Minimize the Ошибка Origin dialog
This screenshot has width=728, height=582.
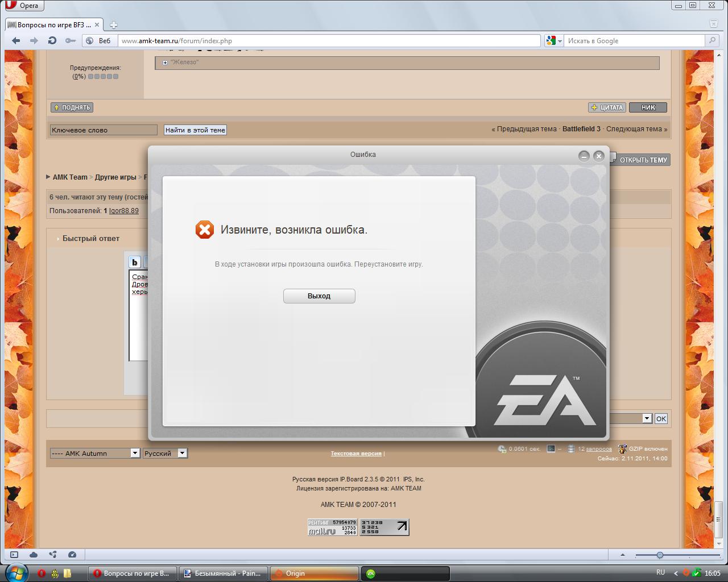(x=584, y=156)
